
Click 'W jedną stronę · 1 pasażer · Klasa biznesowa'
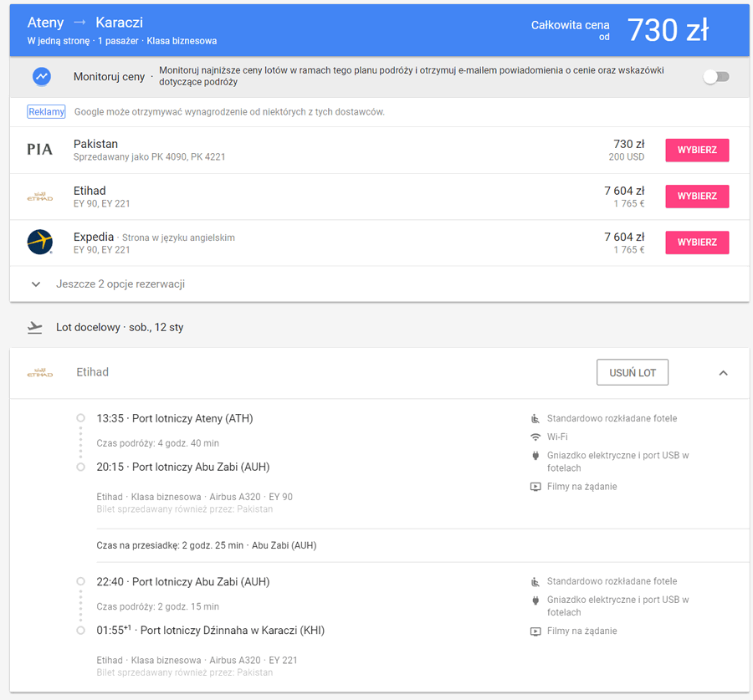tap(122, 41)
